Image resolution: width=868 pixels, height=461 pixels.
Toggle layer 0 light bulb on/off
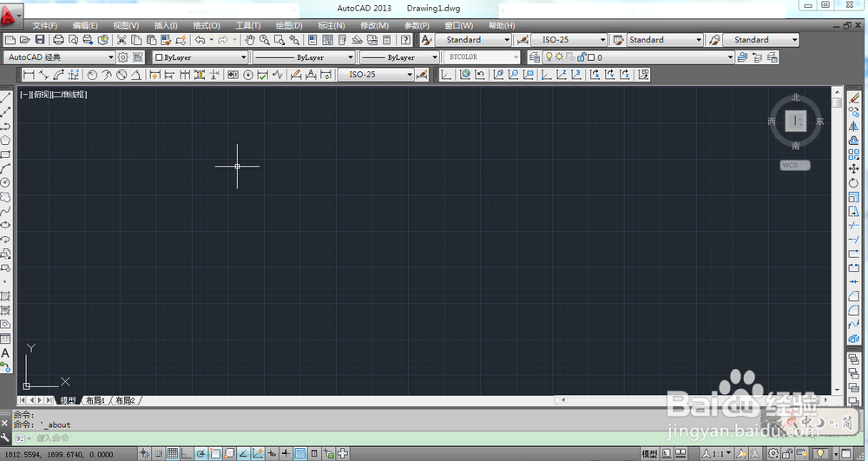click(549, 57)
